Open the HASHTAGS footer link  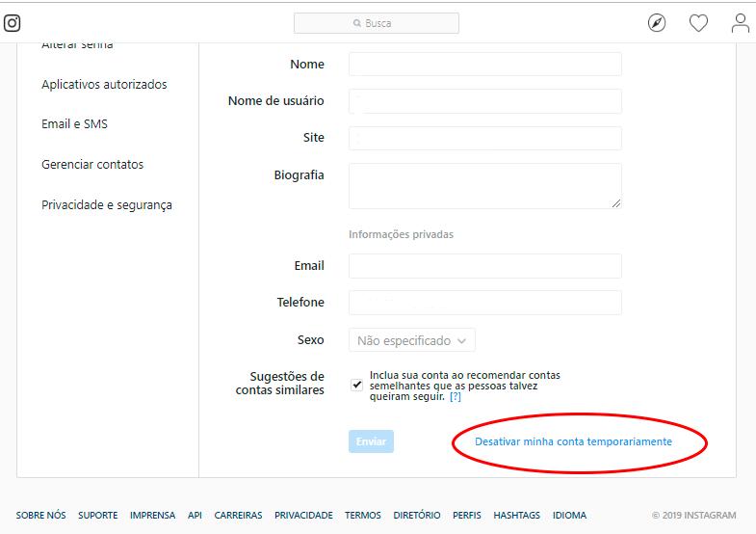point(517,516)
